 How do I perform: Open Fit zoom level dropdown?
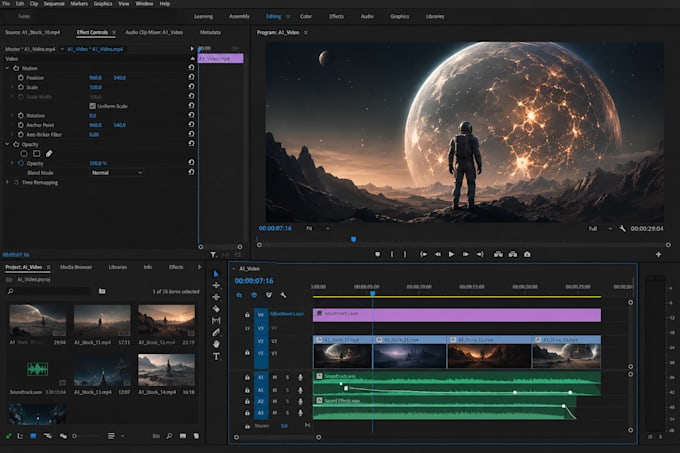[x=318, y=228]
